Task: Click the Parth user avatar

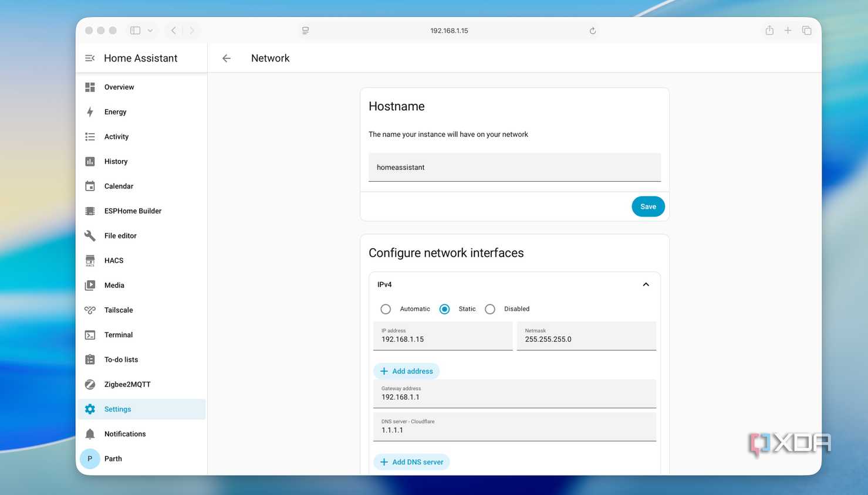Action: pyautogui.click(x=90, y=459)
